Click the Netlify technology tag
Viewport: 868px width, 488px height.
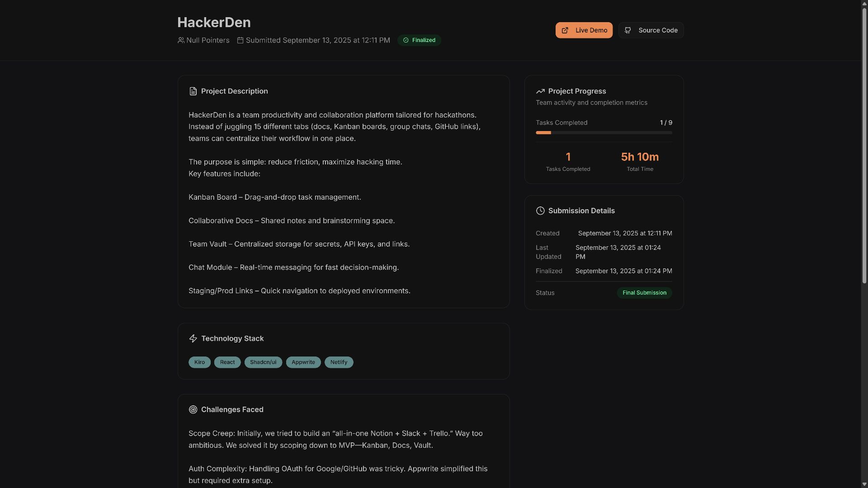[x=339, y=362]
